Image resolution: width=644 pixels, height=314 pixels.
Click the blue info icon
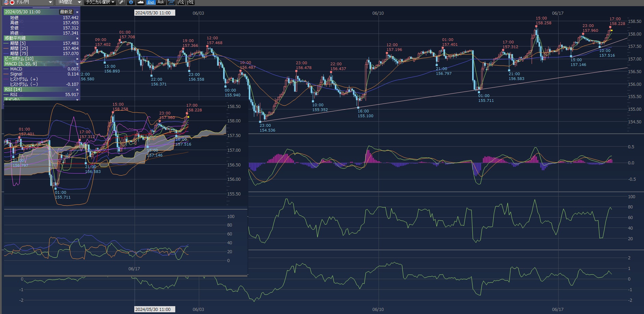[131, 2]
